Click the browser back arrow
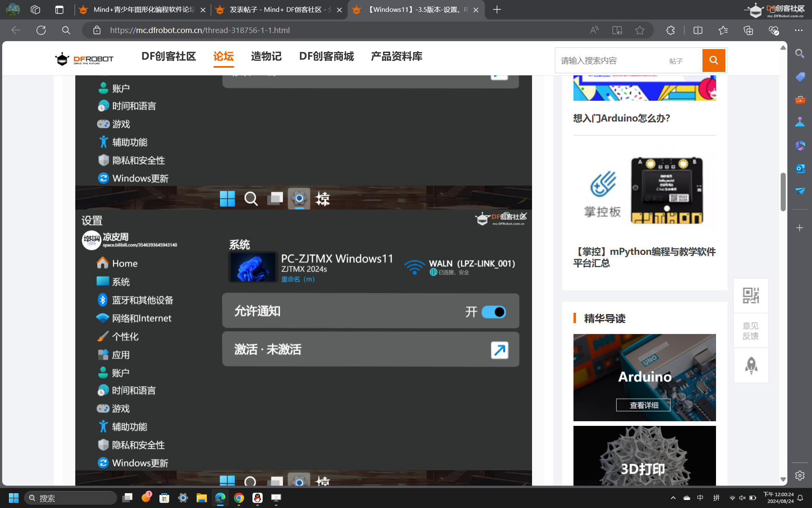The height and width of the screenshot is (508, 812). pos(16,30)
